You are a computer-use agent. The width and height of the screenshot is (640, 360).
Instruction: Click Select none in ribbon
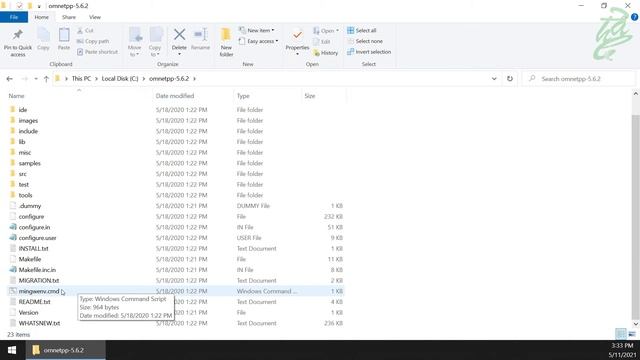pyautogui.click(x=365, y=41)
